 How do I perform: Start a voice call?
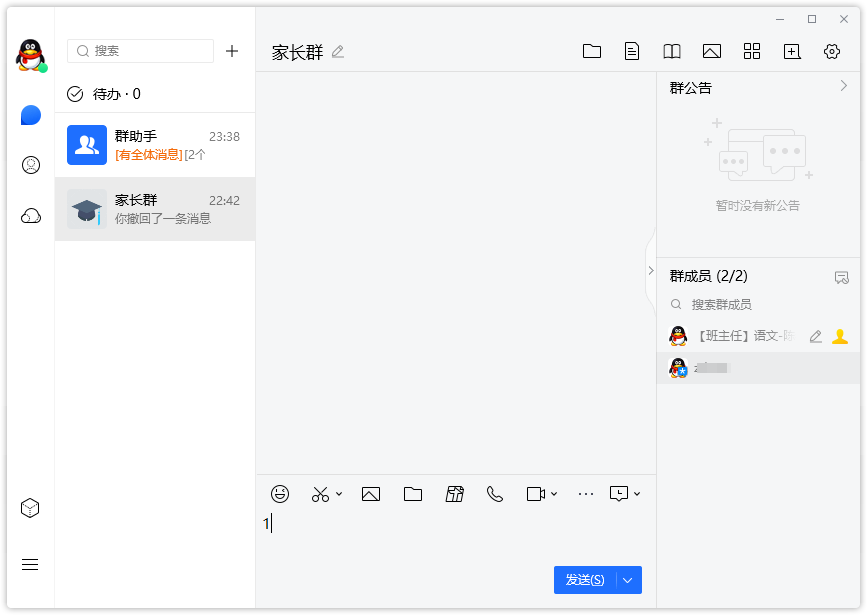495,493
